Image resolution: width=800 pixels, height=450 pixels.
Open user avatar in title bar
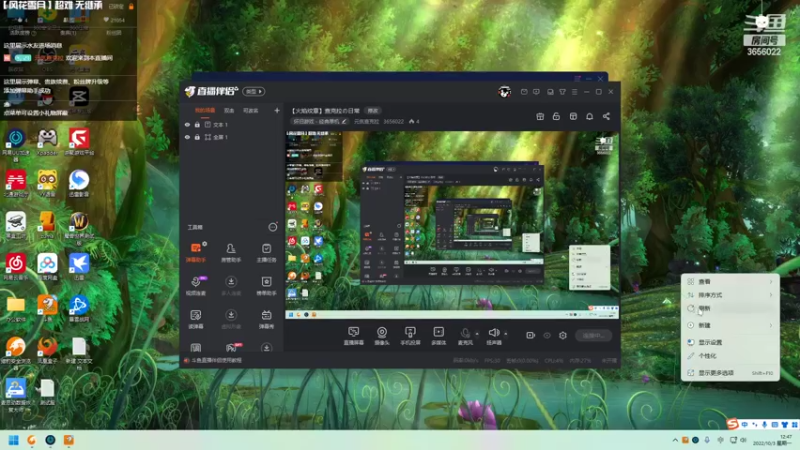click(505, 92)
